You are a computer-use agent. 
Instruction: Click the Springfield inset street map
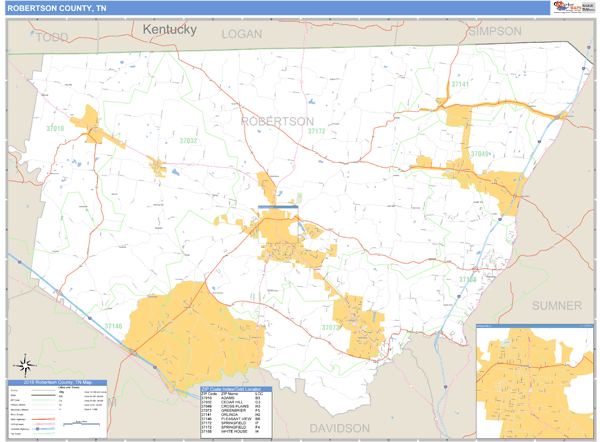coord(535,382)
